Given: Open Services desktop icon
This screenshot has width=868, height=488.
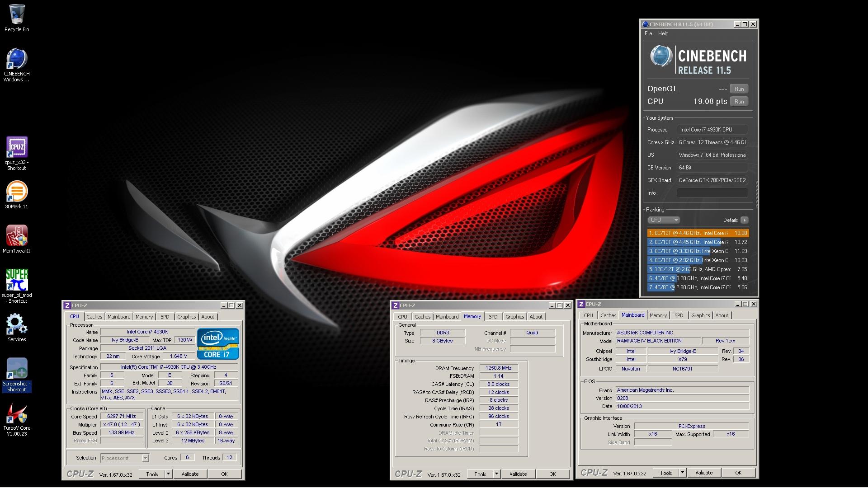Looking at the screenshot, I should coord(17,328).
